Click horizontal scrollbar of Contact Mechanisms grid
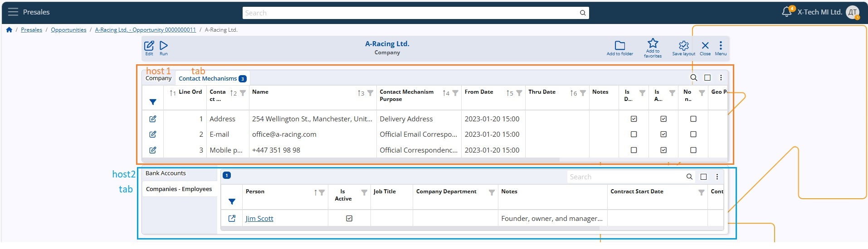The width and height of the screenshot is (868, 249). 351,160
